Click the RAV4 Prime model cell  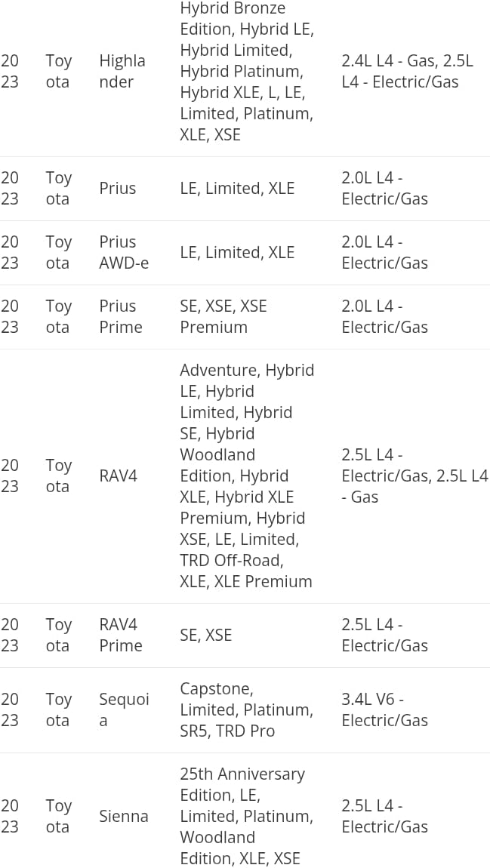pos(121,635)
